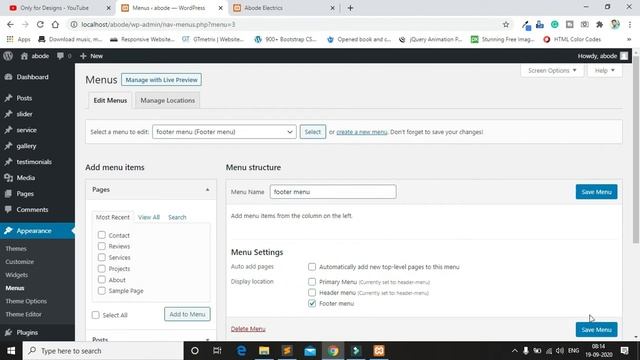
Task: Expand the Help dropdown
Action: pos(604,71)
